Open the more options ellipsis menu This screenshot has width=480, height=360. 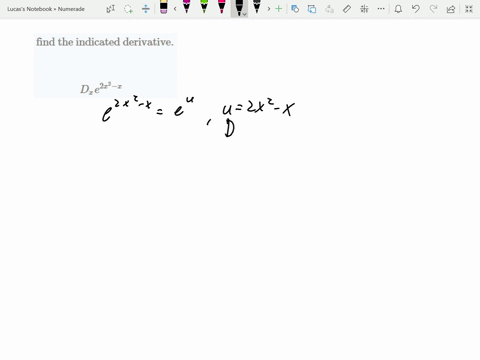(381, 9)
